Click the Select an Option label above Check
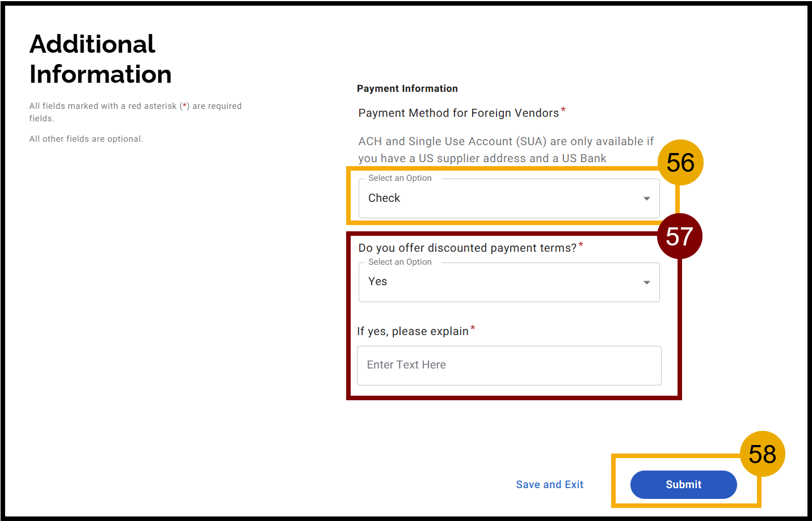This screenshot has height=521, width=812. [399, 177]
